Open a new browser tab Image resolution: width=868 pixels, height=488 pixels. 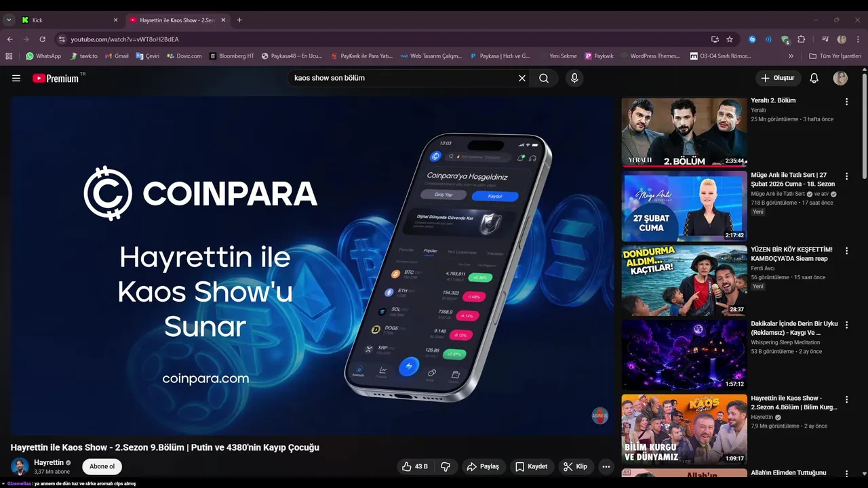point(239,20)
